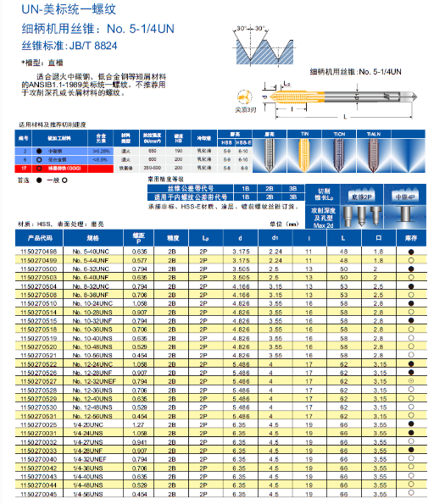This screenshot has width=434, height=504.
Task: Click product code 1150270500
Action: click(39, 269)
